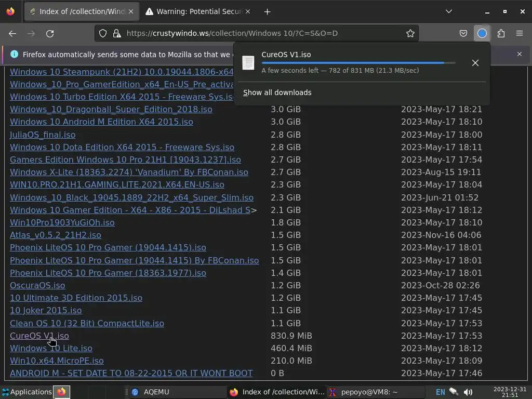Open Phoenix LiteOS 10 Pro Gamer (19044.1415).iso

tap(108, 248)
